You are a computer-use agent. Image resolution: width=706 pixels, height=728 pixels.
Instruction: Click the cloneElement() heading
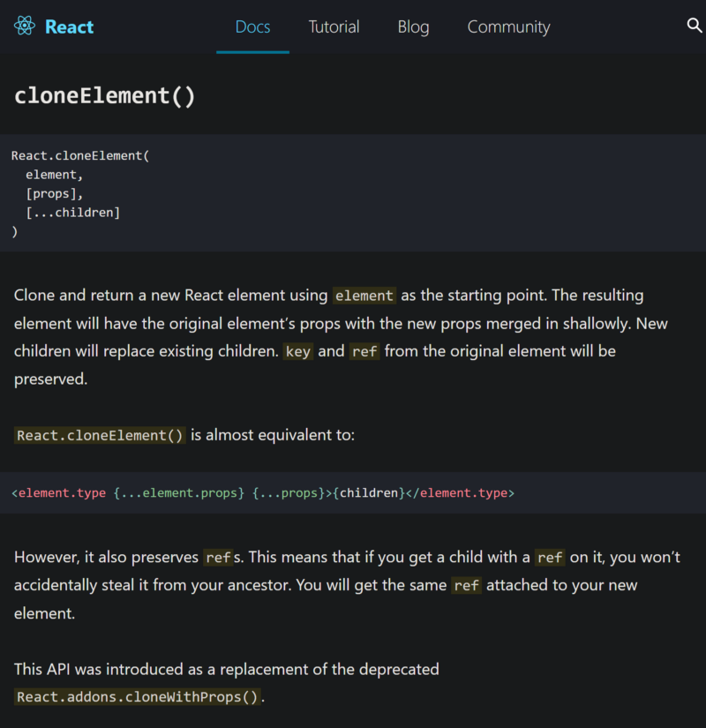coord(105,96)
